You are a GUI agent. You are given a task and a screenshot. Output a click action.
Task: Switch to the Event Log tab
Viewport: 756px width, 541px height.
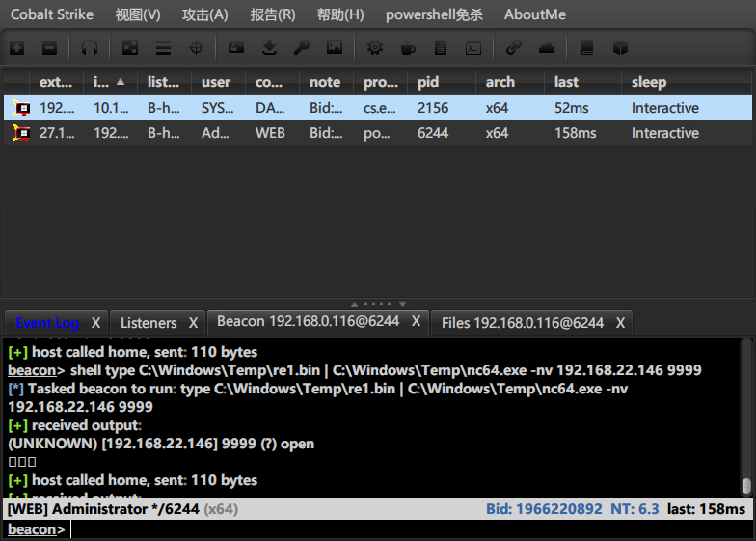[x=46, y=323]
